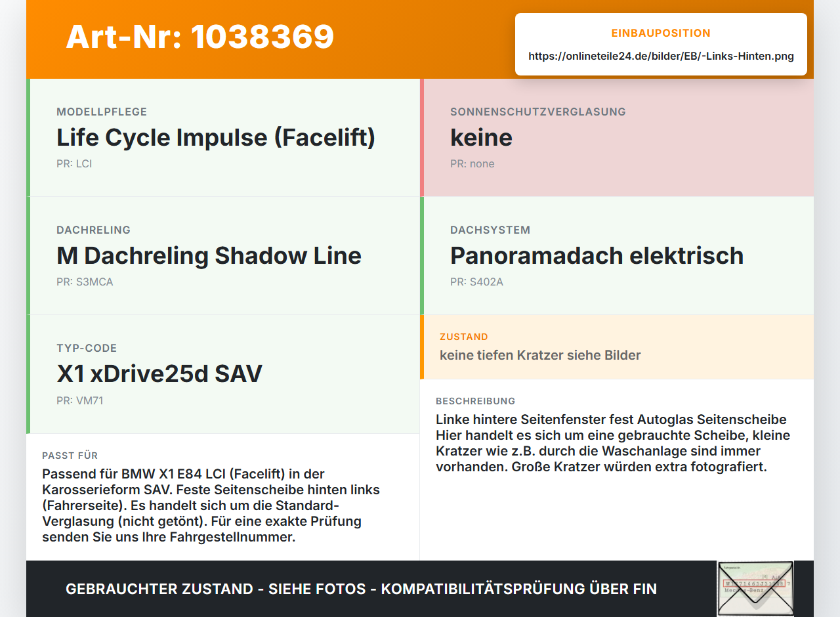This screenshot has height=617, width=840.
Task: Click the 'Passt für' compatibility paragraph
Action: point(211,505)
